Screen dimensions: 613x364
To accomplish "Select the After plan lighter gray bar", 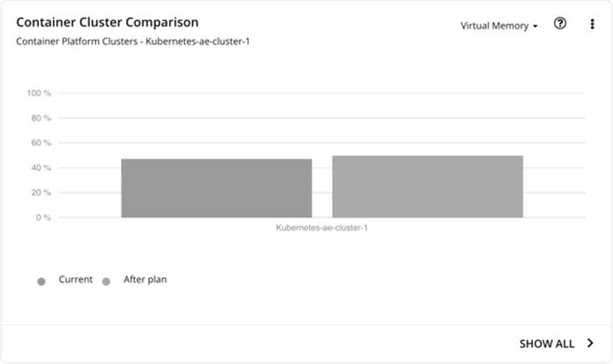I will [x=428, y=186].
